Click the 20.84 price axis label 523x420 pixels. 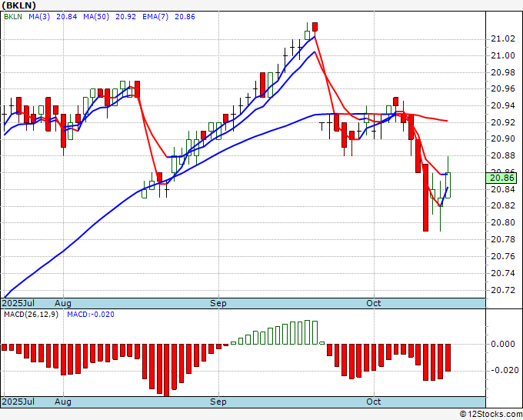pos(503,189)
